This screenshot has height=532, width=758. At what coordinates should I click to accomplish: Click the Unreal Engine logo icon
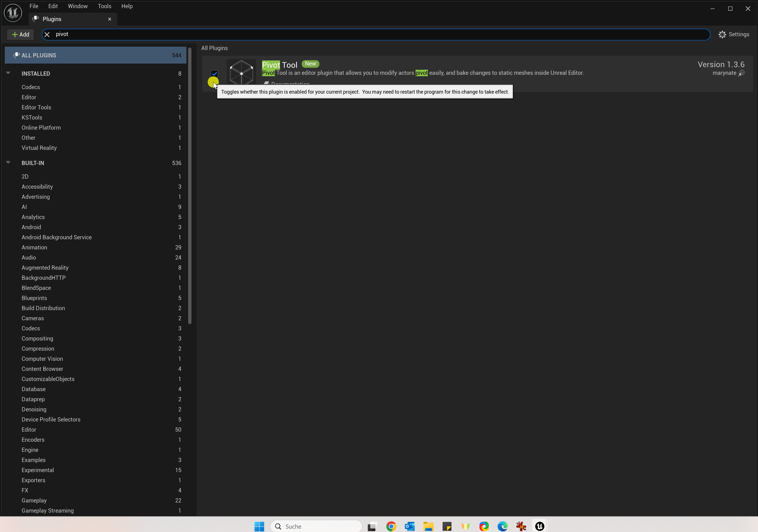click(x=13, y=13)
